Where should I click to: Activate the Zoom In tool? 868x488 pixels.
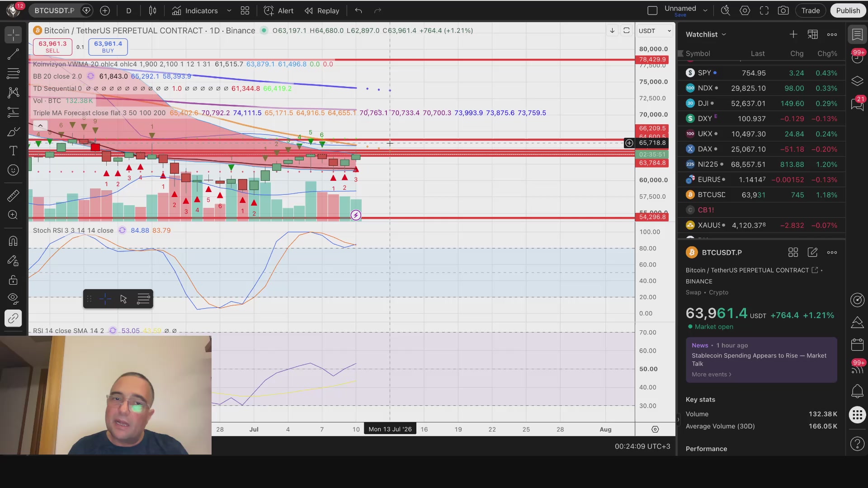coord(13,215)
